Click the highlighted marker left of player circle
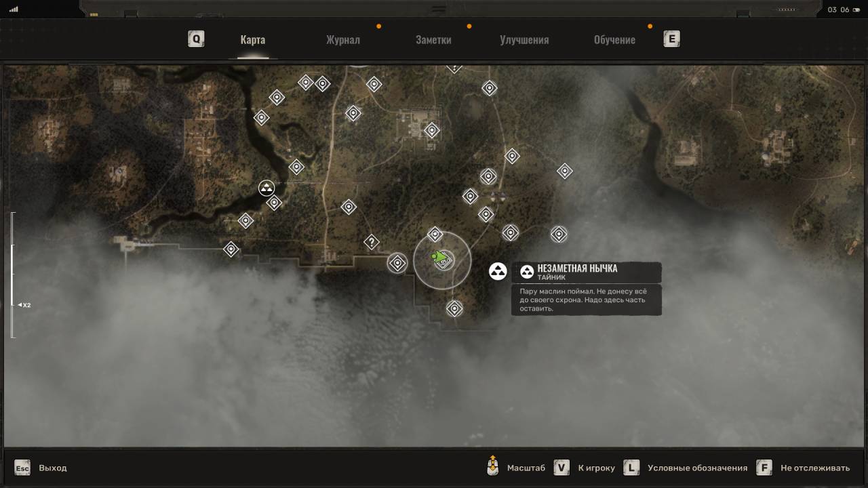868x488 pixels. tap(397, 263)
